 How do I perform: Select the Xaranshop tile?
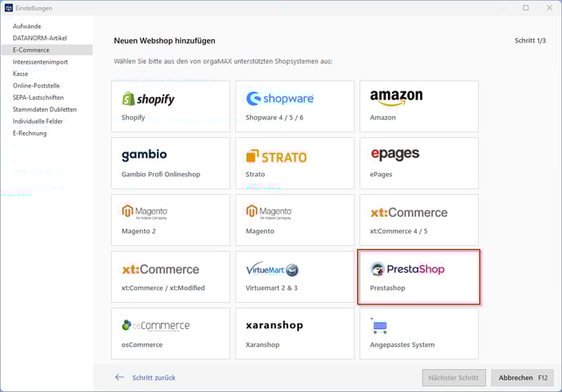[295, 333]
